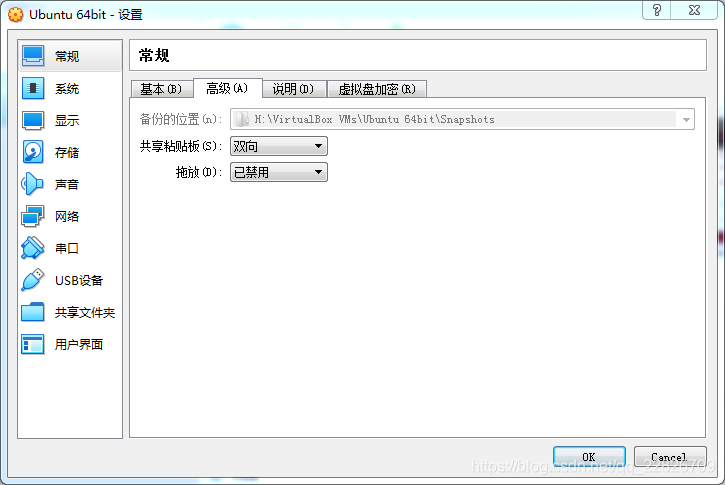Switch to the 基本(B) tab

162,89
